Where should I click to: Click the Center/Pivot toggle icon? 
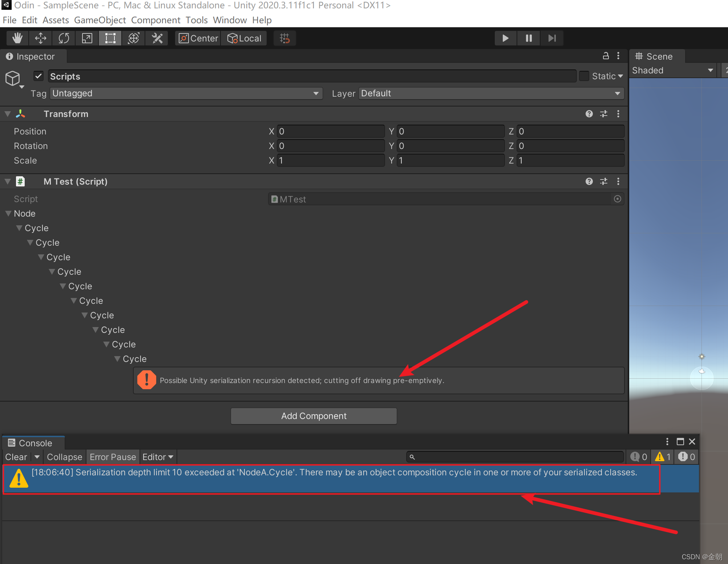(197, 38)
